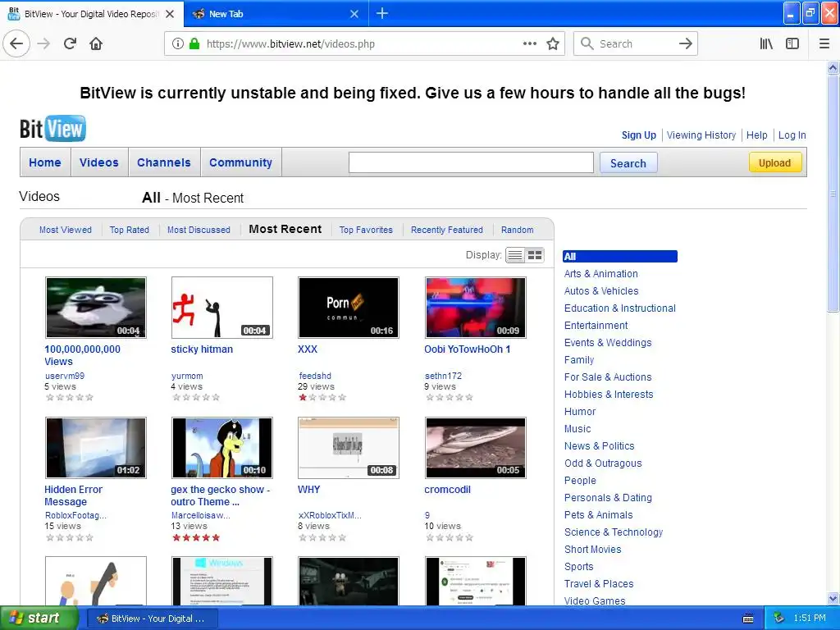Open the Community navigation tab
Image resolution: width=840 pixels, height=630 pixels.
tap(240, 162)
